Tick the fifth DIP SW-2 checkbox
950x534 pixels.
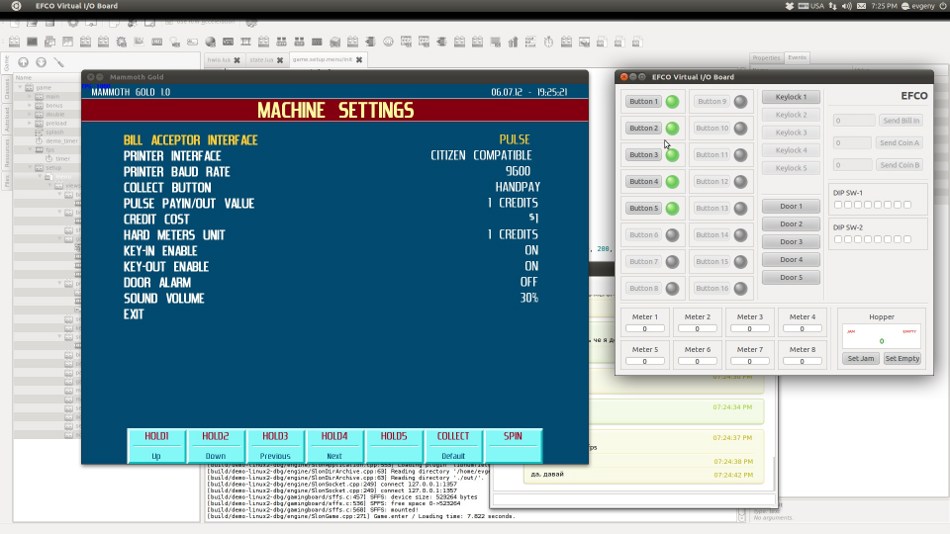(877, 239)
